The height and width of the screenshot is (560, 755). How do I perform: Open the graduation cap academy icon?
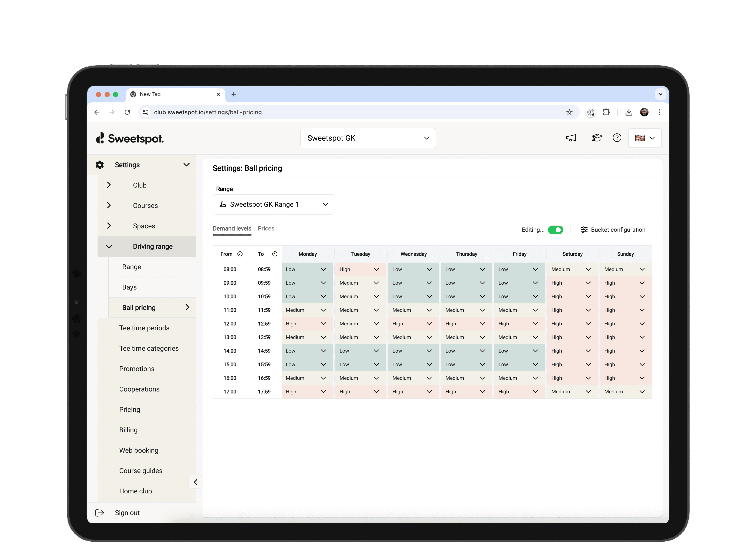pyautogui.click(x=597, y=138)
